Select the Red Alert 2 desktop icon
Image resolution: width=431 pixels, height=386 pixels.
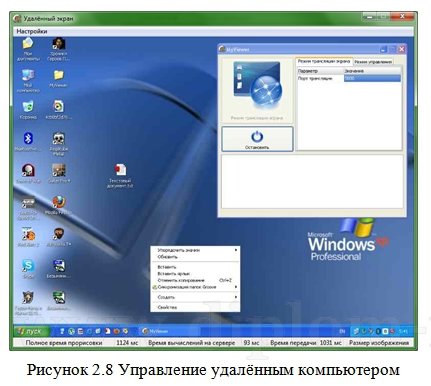click(28, 237)
